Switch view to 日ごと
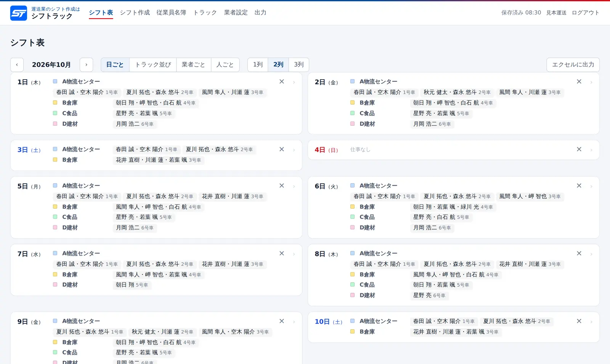Image resolution: width=610 pixels, height=364 pixels. (x=115, y=65)
